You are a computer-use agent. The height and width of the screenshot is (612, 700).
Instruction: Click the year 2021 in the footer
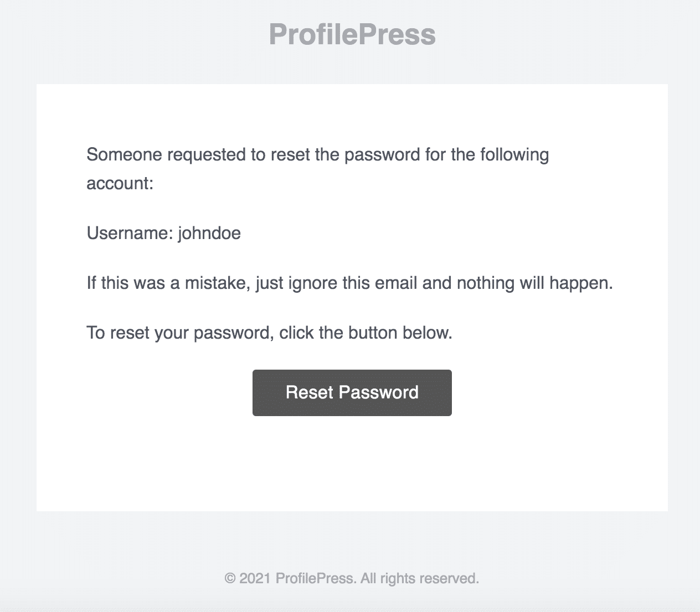tap(256, 578)
